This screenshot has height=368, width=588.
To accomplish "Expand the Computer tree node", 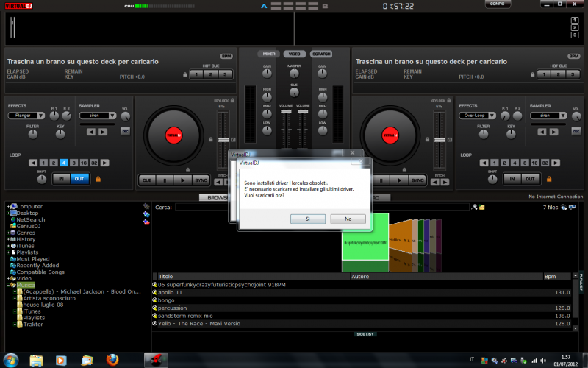I will 8,207.
